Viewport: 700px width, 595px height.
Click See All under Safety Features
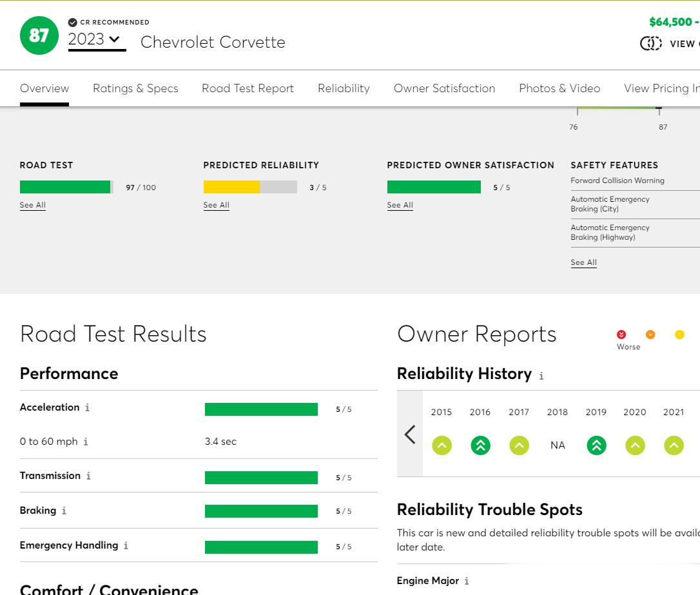pyautogui.click(x=583, y=262)
